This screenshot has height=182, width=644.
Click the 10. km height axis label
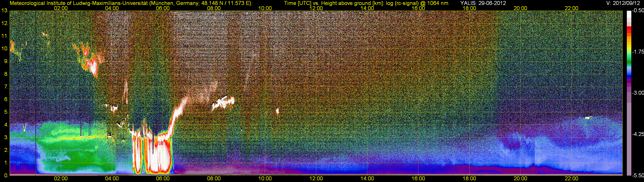(5, 49)
